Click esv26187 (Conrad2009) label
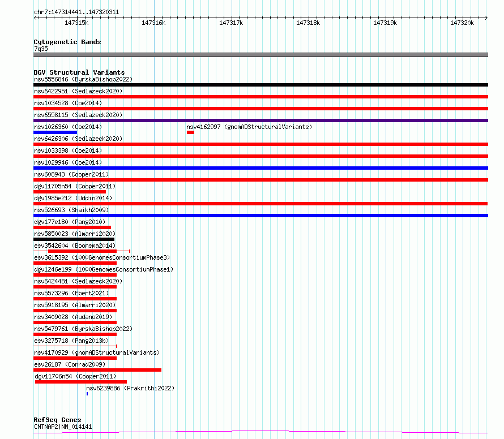 point(70,364)
